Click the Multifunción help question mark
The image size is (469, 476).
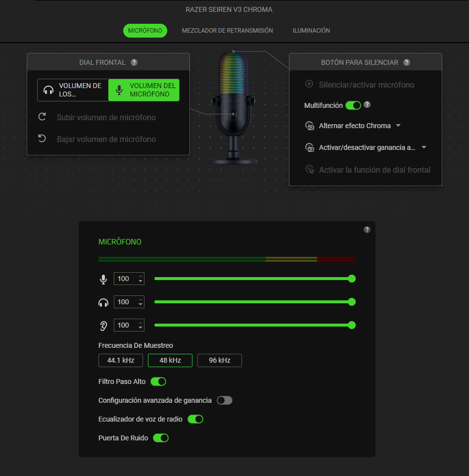pyautogui.click(x=367, y=105)
